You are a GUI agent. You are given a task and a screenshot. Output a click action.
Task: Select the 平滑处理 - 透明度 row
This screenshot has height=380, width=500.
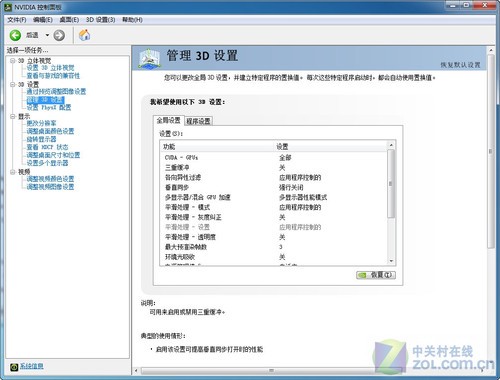pyautogui.click(x=274, y=237)
